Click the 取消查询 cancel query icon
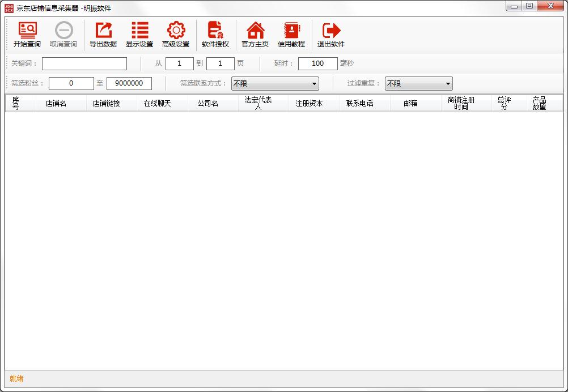Viewport: 568px width, 392px height. (x=63, y=35)
